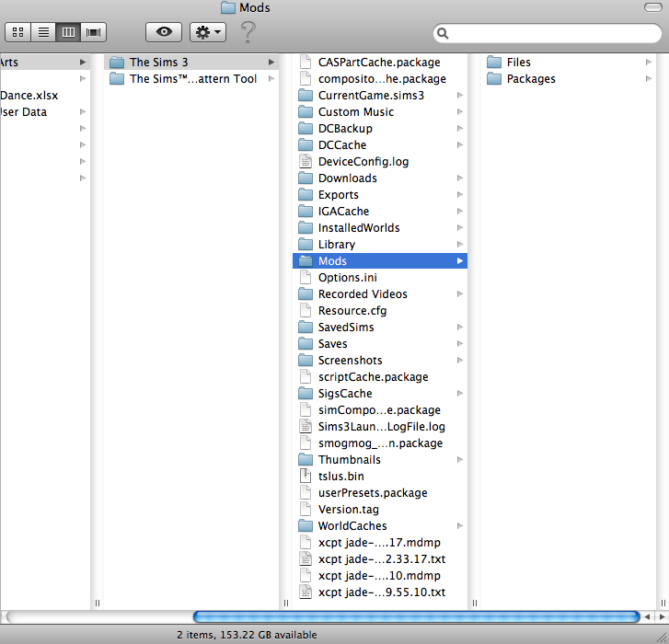Open the Packages folder in Mods
This screenshot has width=669, height=644.
[569, 79]
